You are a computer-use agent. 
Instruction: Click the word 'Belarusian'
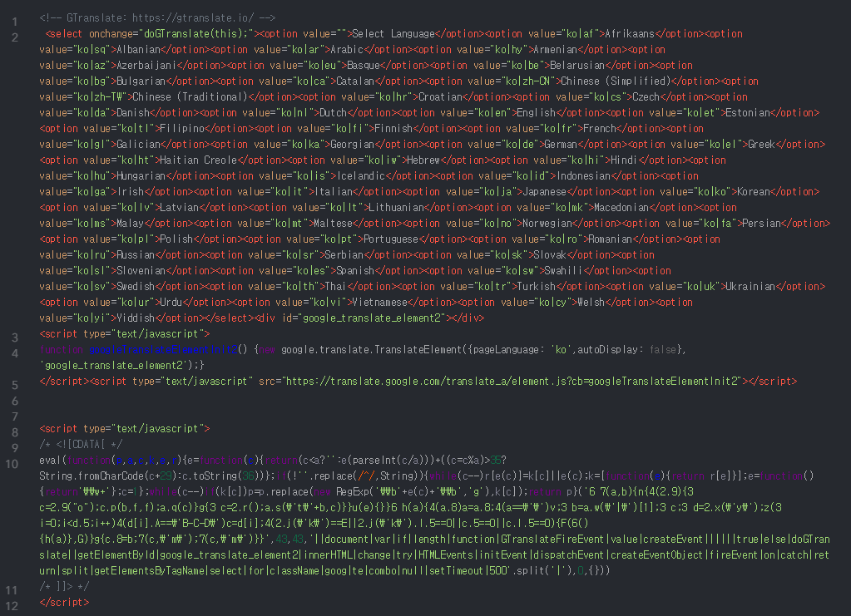577,65
